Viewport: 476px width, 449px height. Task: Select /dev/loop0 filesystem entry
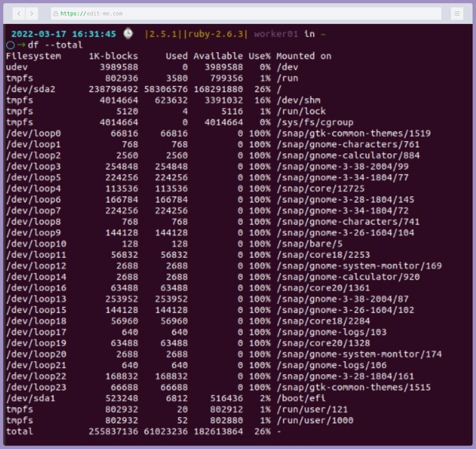click(34, 133)
